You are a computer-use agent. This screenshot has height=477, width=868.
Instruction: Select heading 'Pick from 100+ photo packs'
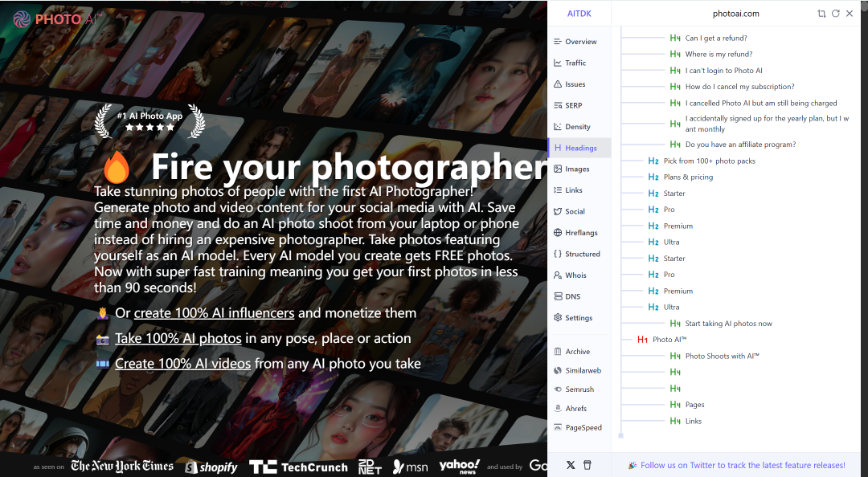[709, 161]
